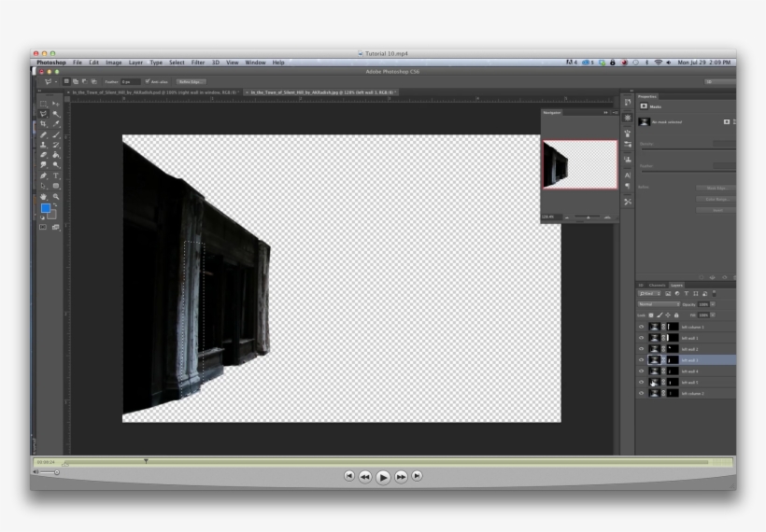The image size is (766, 532).
Task: Open the Select menu
Action: (177, 63)
